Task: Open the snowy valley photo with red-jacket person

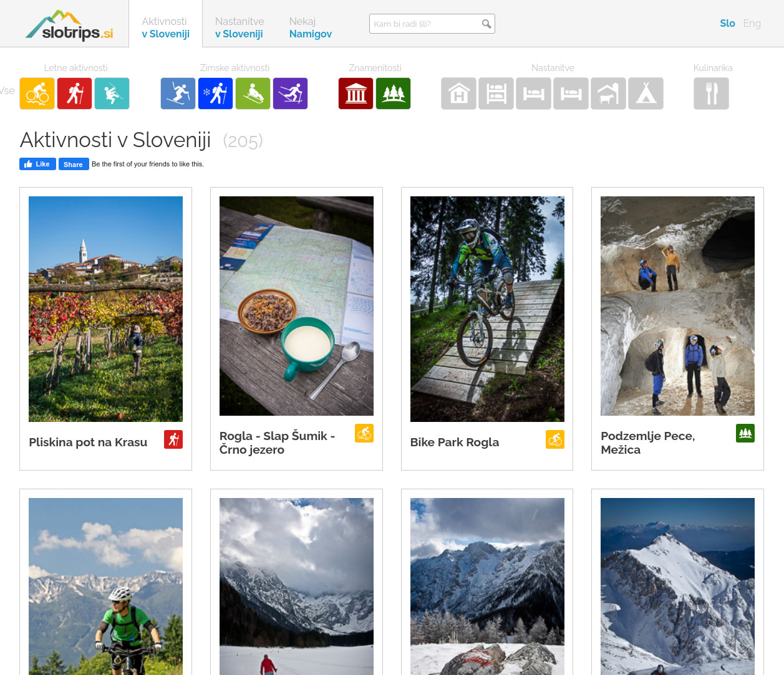Action: click(x=296, y=586)
